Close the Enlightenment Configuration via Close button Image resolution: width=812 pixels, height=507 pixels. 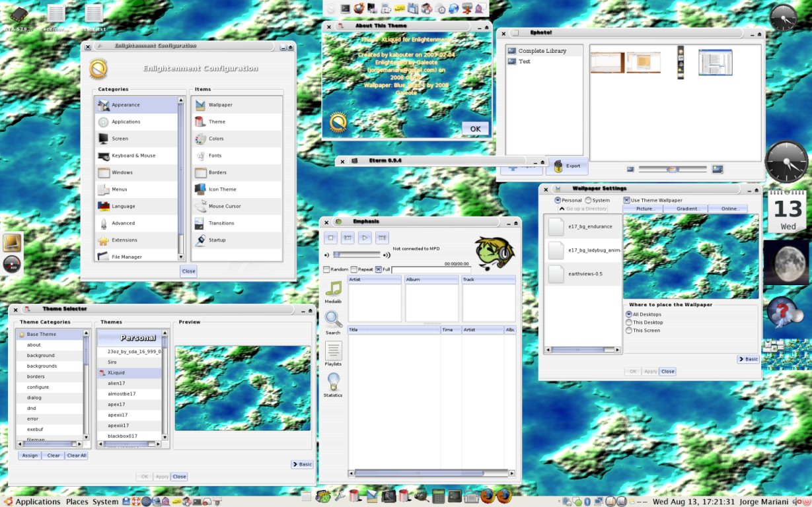click(189, 271)
